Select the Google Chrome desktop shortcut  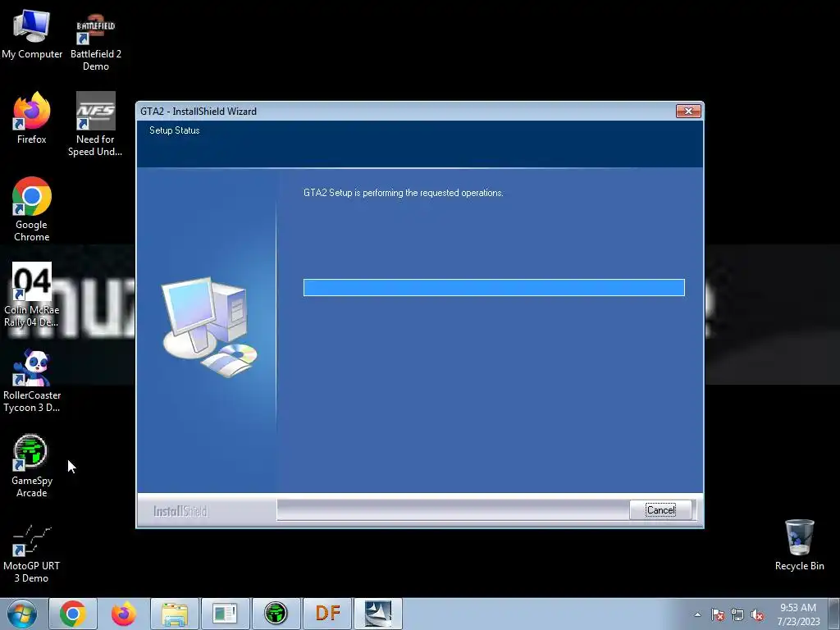tap(32, 209)
